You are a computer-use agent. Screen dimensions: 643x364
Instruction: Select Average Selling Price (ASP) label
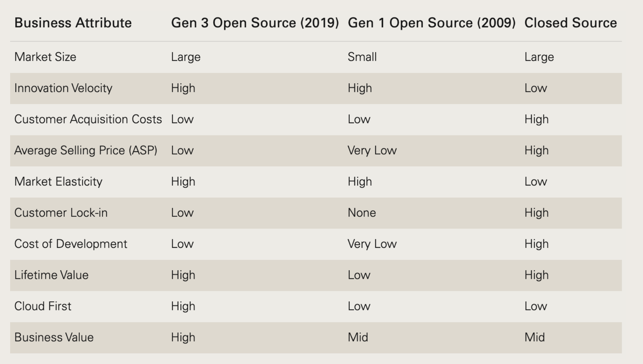pyautogui.click(x=86, y=150)
